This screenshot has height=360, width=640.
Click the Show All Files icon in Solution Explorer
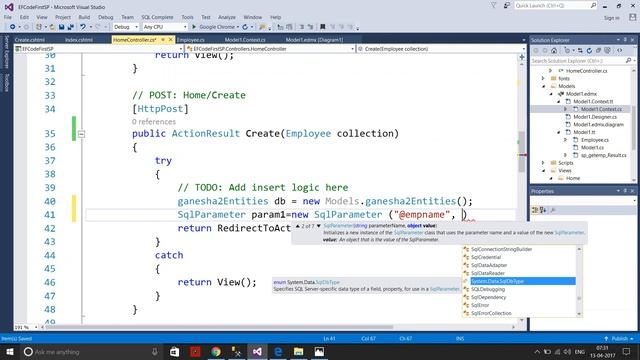point(607,51)
